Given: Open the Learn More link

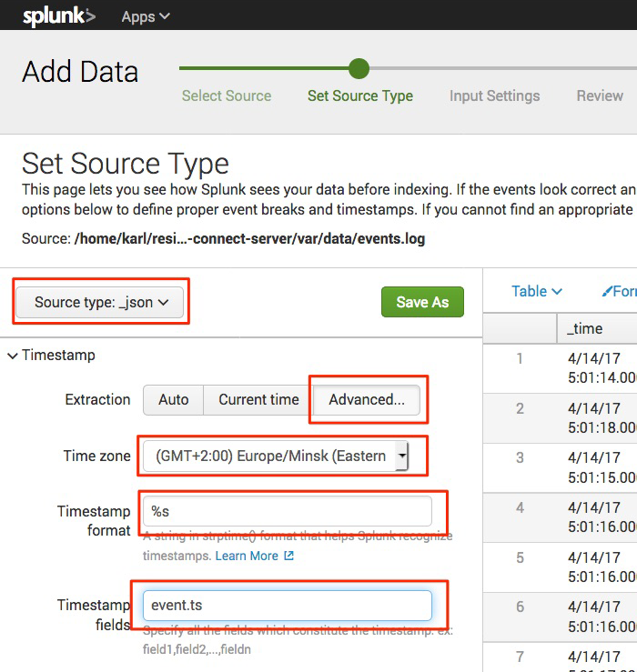Looking at the screenshot, I should pos(247,556).
